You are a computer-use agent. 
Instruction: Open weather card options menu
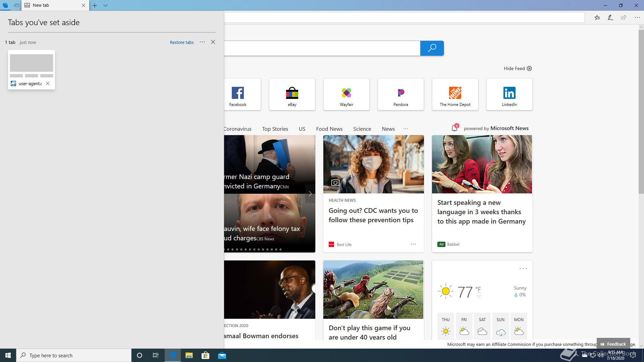tap(523, 268)
